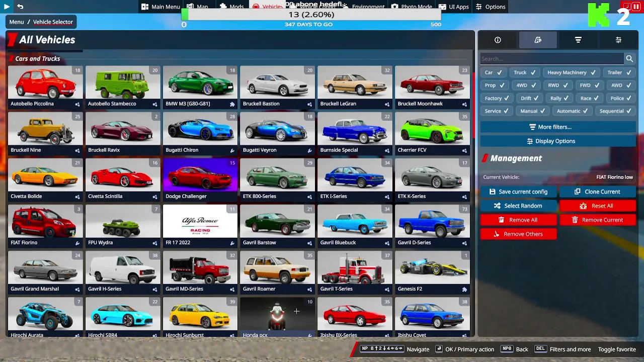Click the wrench icon on FIAT Fiorino
The width and height of the screenshot is (644, 362).
(77, 243)
